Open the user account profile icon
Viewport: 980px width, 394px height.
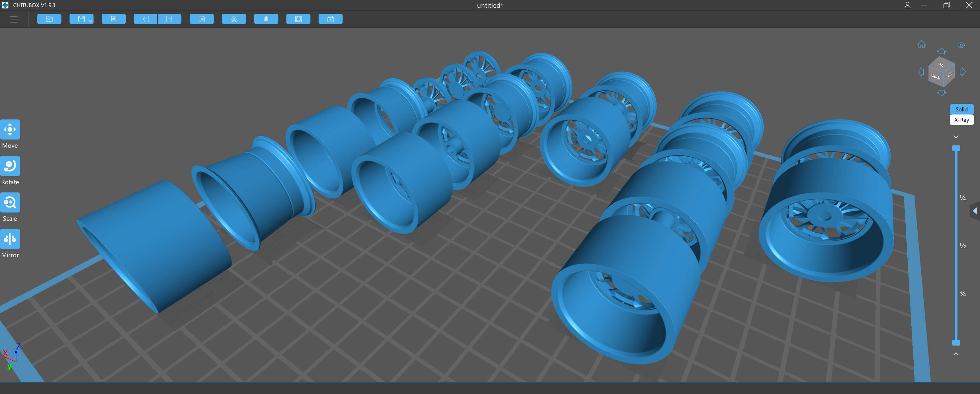coord(908,5)
